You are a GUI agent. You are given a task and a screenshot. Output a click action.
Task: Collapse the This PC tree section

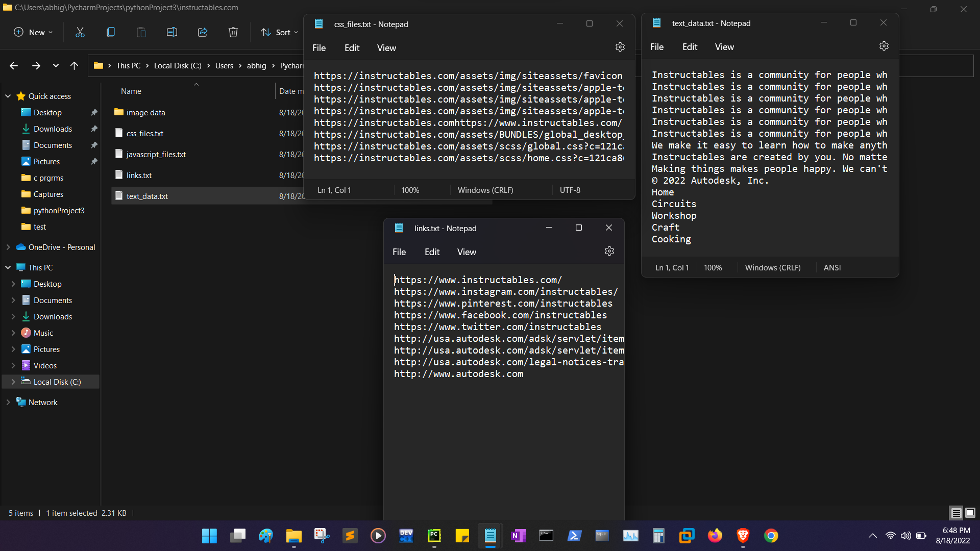point(8,267)
